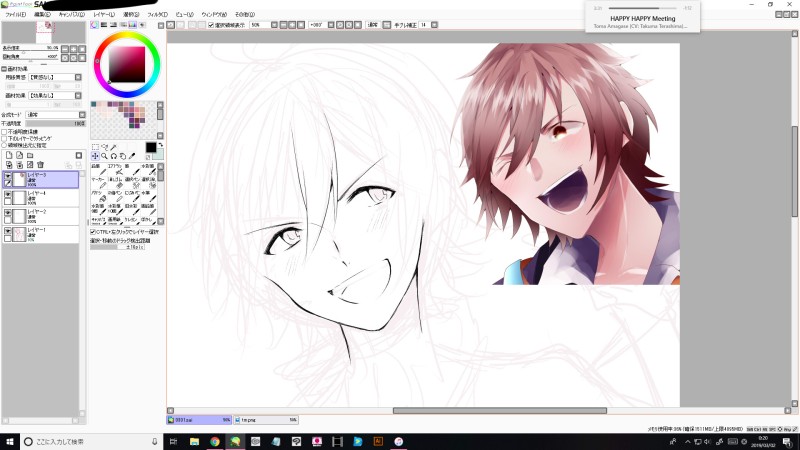800x450 pixels.
Task: Switch to tm.png document tab
Action: (266, 420)
